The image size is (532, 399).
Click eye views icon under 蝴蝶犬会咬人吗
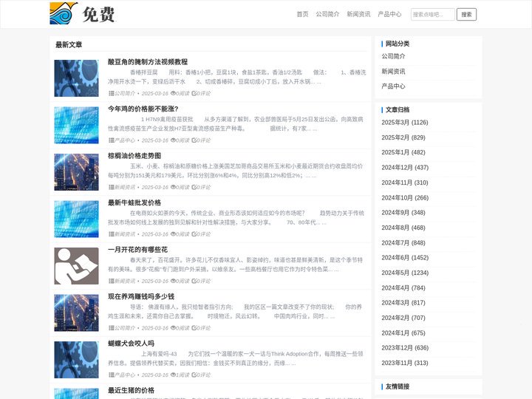[173, 375]
